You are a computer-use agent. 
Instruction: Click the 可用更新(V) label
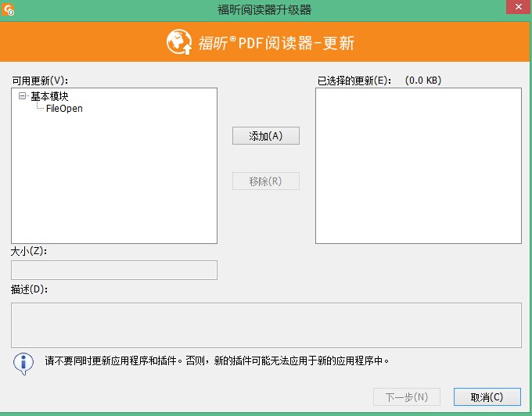40,81
